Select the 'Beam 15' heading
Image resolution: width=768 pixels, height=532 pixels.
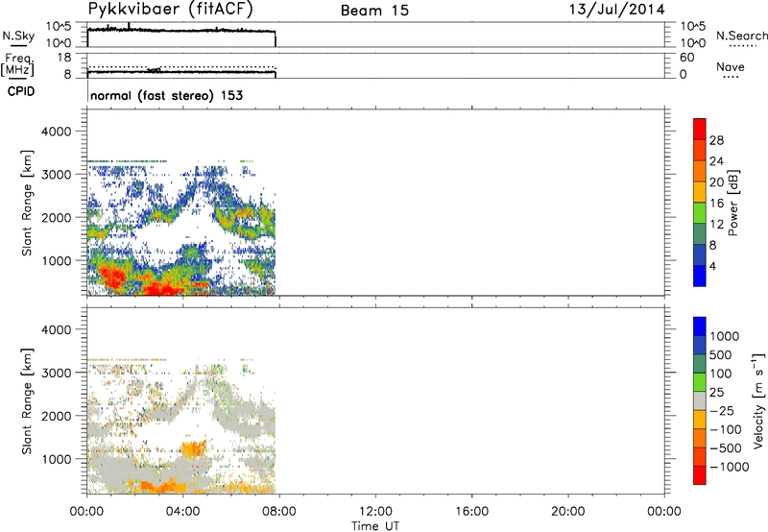point(374,11)
